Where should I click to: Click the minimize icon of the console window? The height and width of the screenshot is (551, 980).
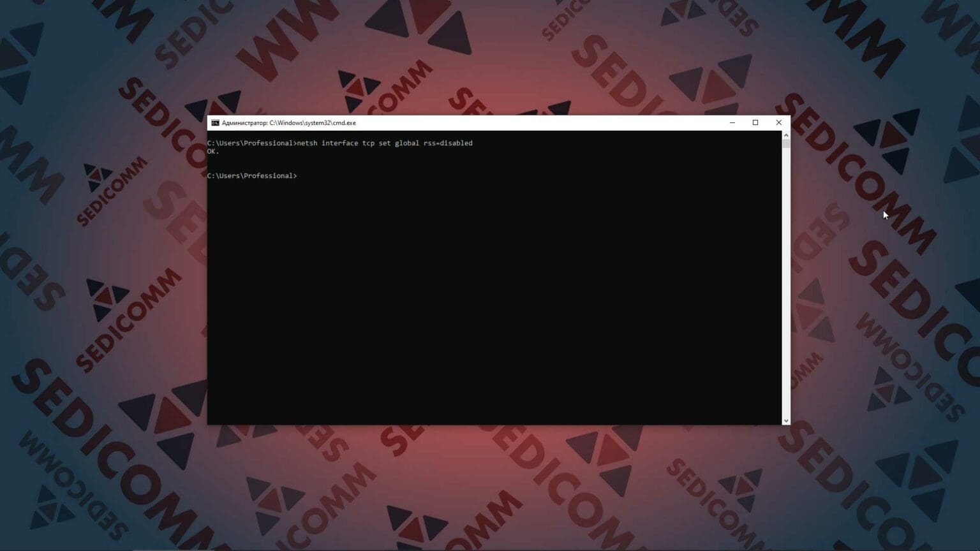[x=731, y=122]
